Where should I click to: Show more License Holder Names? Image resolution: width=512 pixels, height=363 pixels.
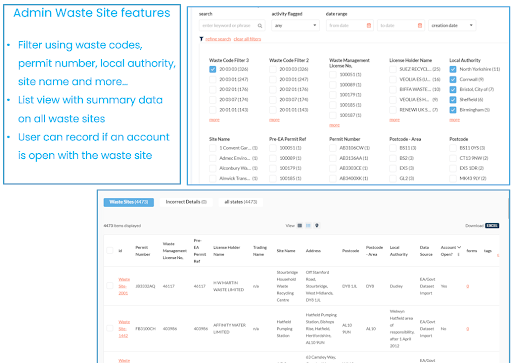pos(394,120)
